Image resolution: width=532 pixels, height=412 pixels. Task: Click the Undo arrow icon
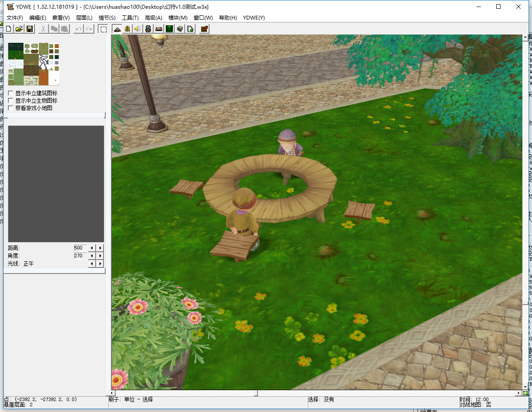point(78,29)
